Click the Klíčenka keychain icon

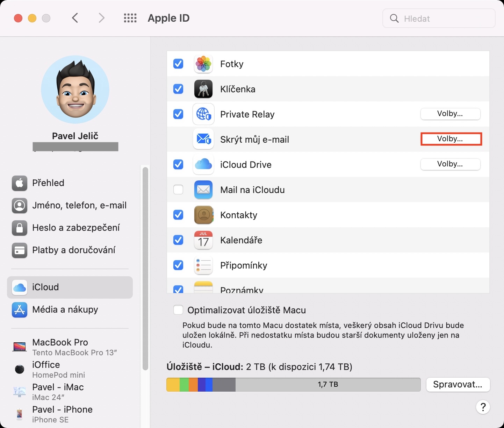click(203, 89)
